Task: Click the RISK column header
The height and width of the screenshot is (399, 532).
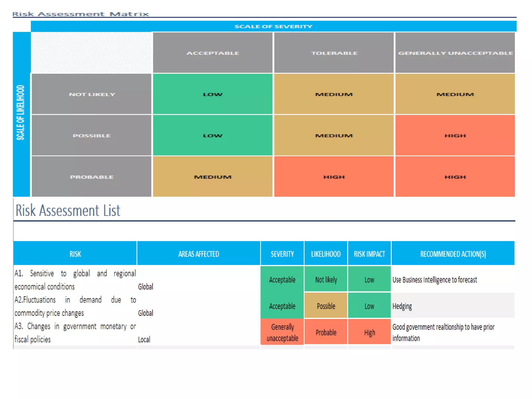Action: click(x=75, y=254)
